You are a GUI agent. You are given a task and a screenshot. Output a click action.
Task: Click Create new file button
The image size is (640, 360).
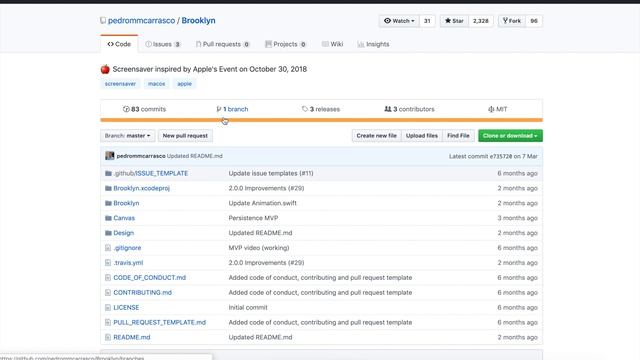tap(376, 136)
